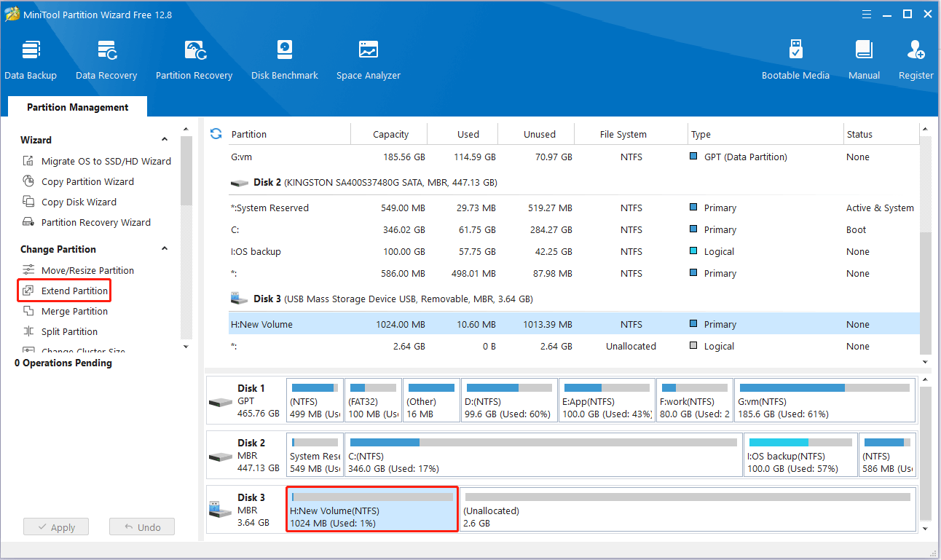Viewport: 941px width, 560px height.
Task: Select F:work(NTFS) block in disk map
Action: click(694, 400)
